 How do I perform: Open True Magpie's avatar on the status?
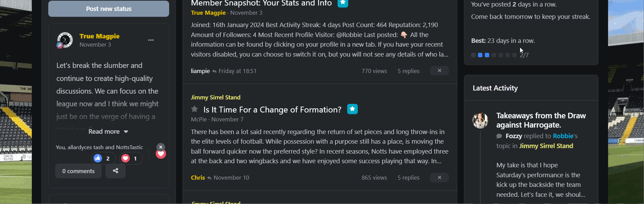coord(65,40)
